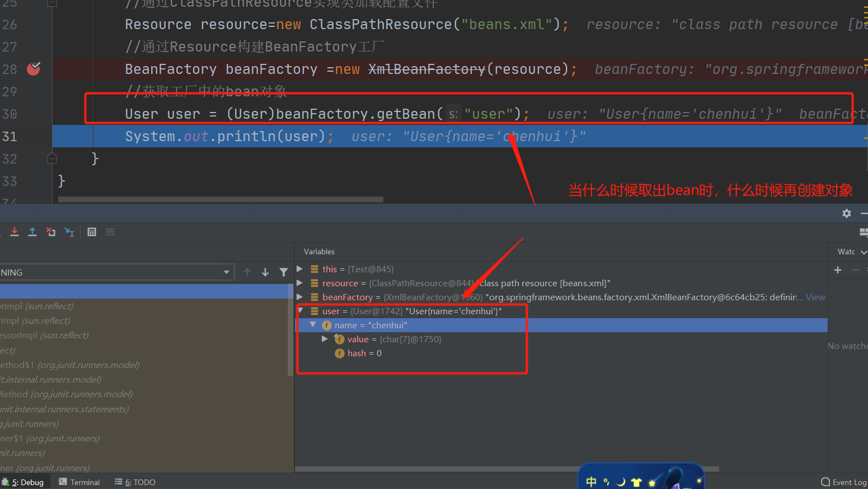
Task: Click the Variables pane horizontal scrollbar
Action: [x=507, y=469]
